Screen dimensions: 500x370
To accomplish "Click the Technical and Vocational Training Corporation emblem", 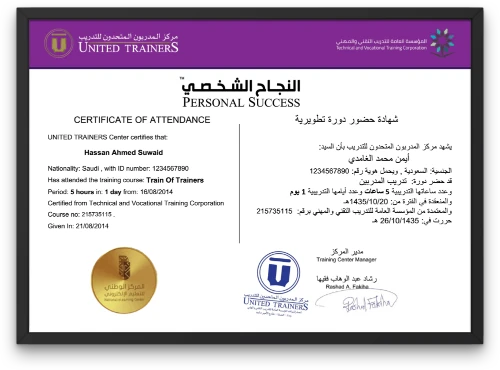I will point(442,42).
